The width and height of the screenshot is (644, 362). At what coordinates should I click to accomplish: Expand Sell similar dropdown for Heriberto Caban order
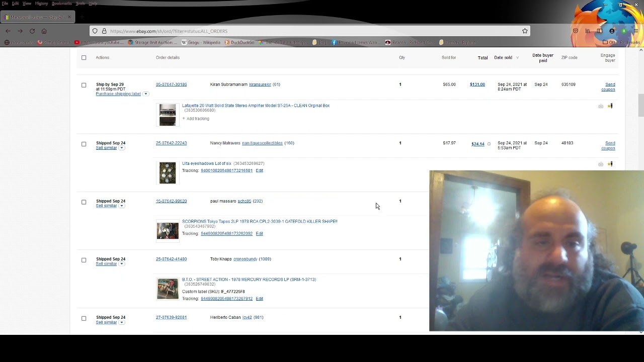(x=121, y=322)
